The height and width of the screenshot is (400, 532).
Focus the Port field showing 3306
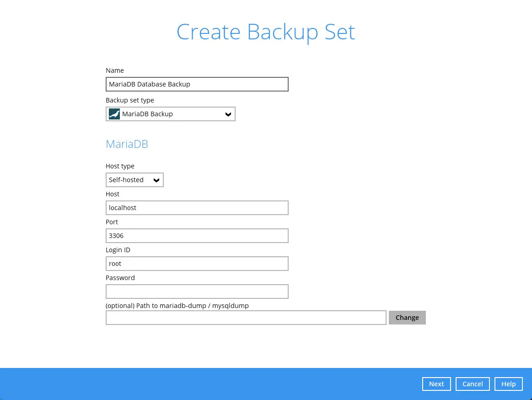(197, 235)
